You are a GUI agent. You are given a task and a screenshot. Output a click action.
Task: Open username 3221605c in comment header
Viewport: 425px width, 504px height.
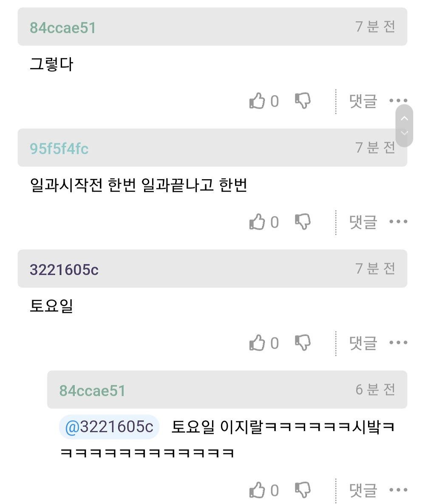64,270
